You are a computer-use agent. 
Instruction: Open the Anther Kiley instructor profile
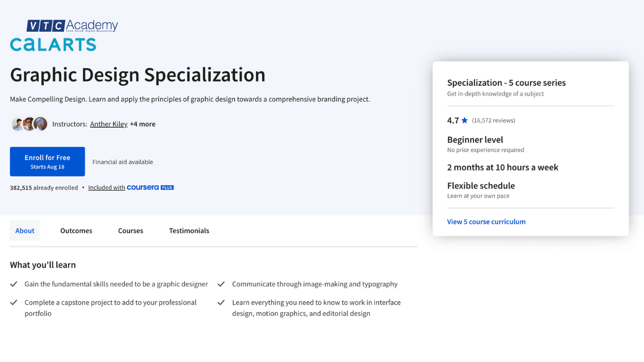pos(109,124)
